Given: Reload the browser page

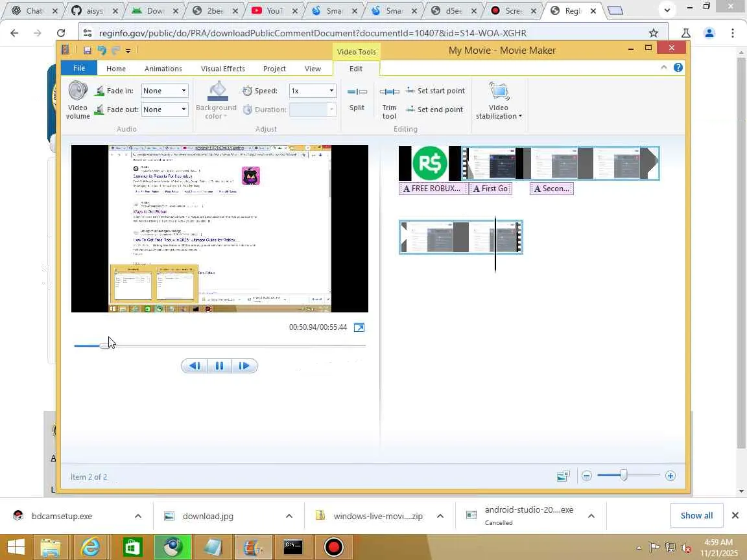Looking at the screenshot, I should pyautogui.click(x=60, y=33).
